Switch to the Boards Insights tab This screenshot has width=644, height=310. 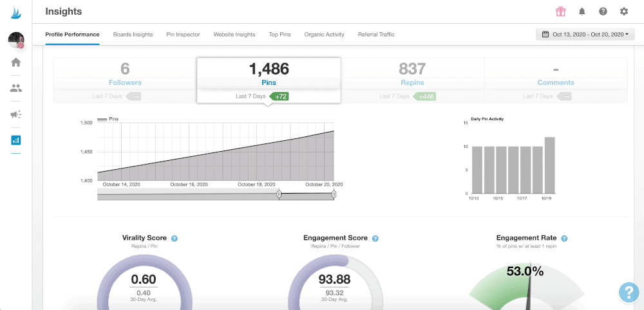pos(133,35)
